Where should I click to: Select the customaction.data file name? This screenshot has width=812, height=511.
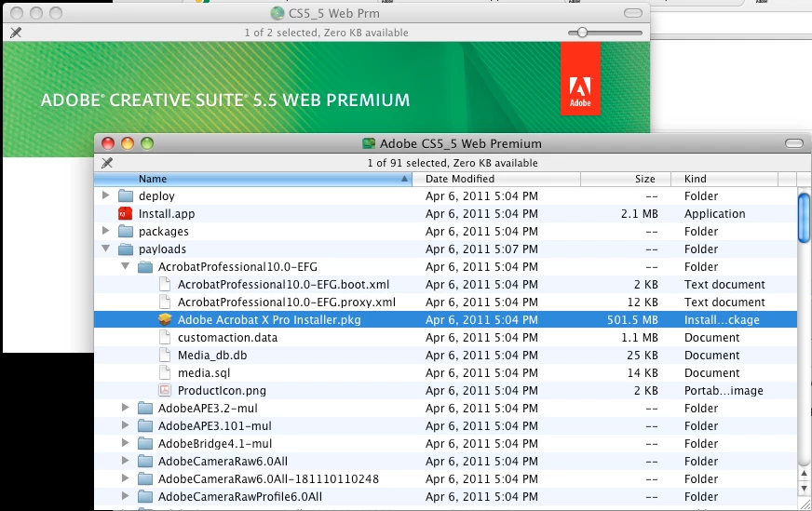(227, 338)
